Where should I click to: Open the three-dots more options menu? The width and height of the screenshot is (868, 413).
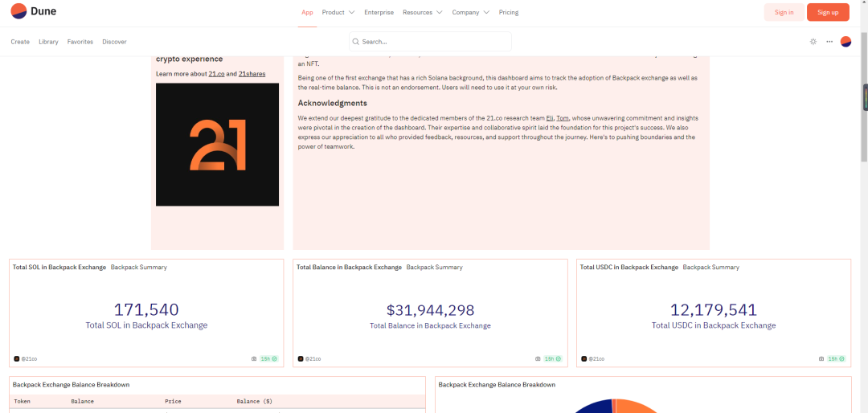click(x=829, y=42)
